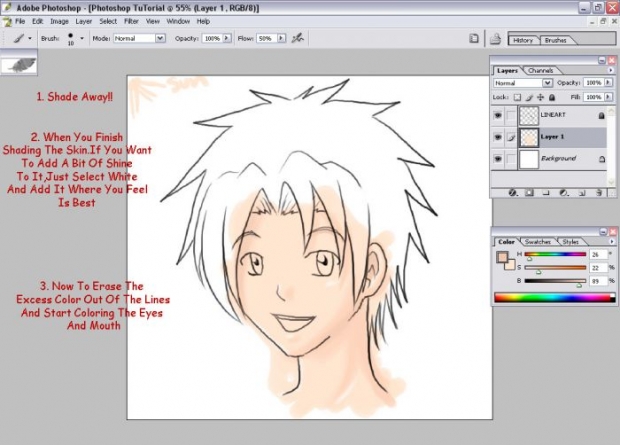
Task: Open Color palette flyout menu
Action: click(x=612, y=241)
